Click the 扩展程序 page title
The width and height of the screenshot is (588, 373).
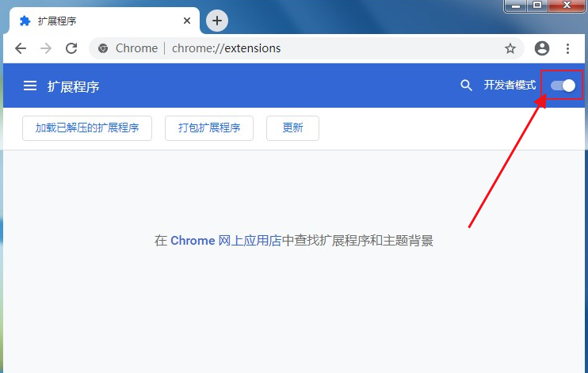click(x=73, y=86)
